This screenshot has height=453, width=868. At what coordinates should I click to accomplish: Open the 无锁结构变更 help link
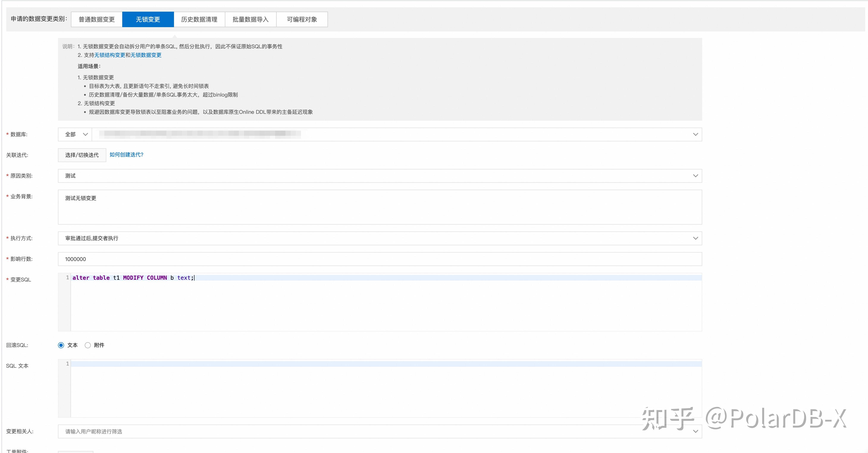tap(110, 55)
